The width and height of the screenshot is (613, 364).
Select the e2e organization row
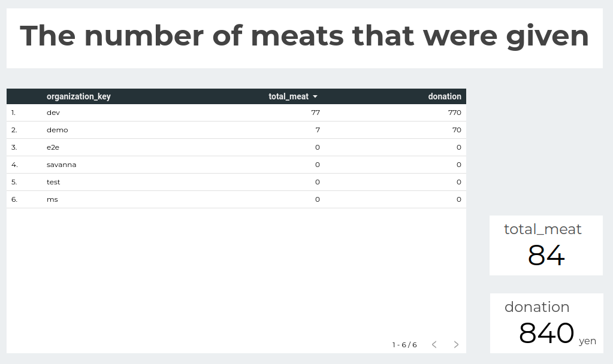[x=236, y=147]
